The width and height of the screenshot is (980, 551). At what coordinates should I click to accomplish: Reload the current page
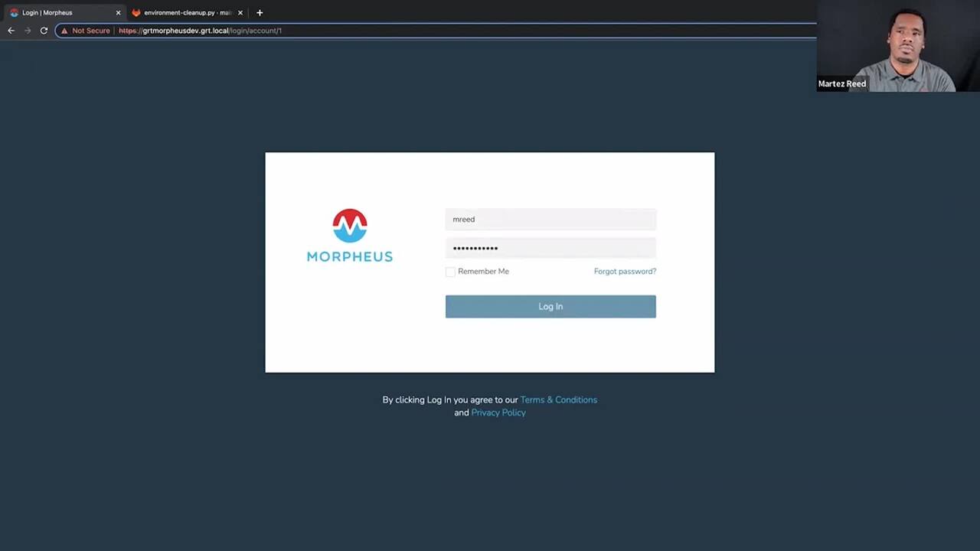pyautogui.click(x=44, y=31)
